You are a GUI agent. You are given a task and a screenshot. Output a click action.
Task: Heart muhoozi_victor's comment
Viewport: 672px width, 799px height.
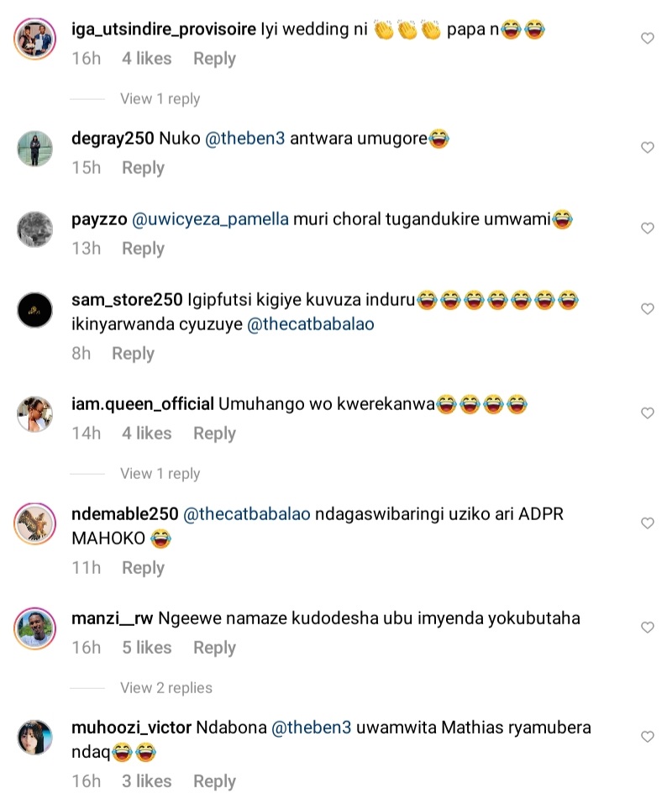(647, 736)
